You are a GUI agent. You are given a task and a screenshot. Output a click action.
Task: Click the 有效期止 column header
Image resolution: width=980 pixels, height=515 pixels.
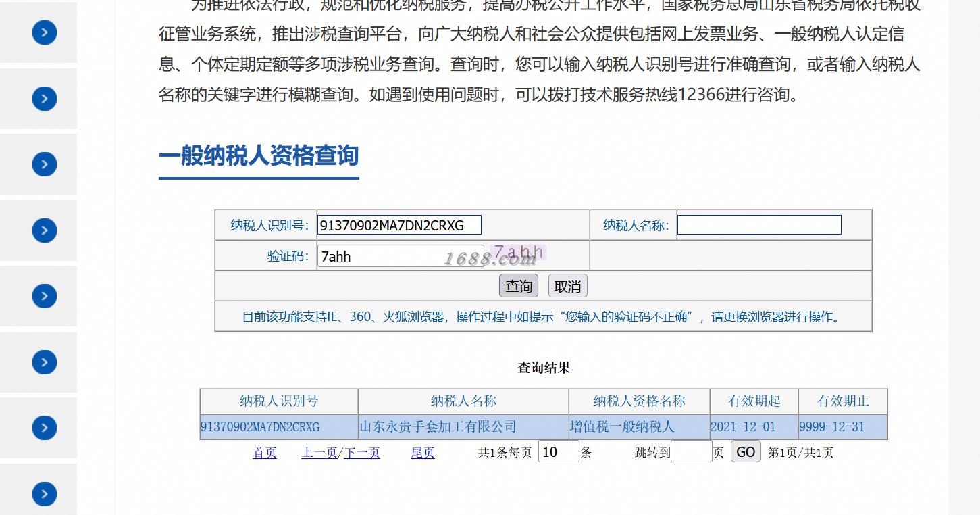click(x=843, y=401)
